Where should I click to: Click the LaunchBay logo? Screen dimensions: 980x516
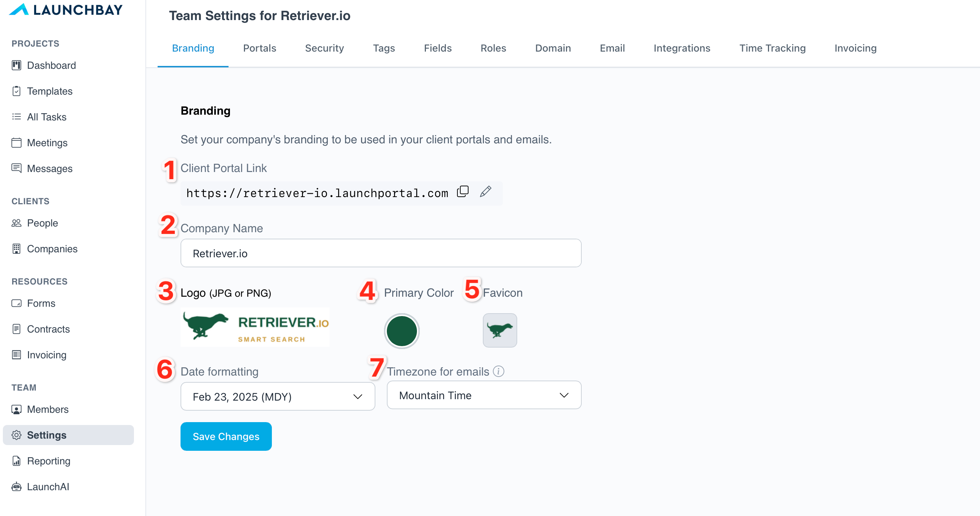coord(66,10)
